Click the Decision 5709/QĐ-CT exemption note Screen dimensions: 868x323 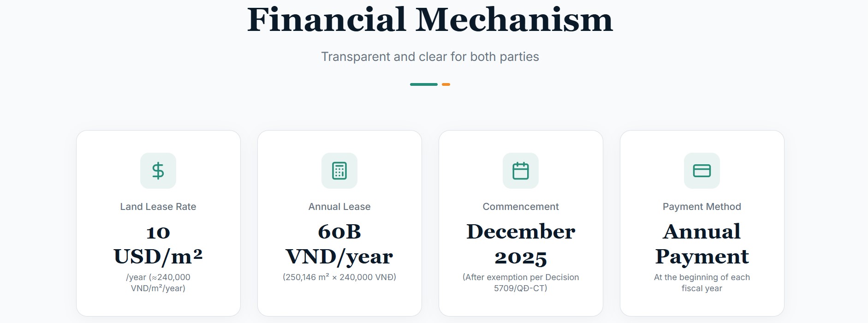click(x=521, y=282)
